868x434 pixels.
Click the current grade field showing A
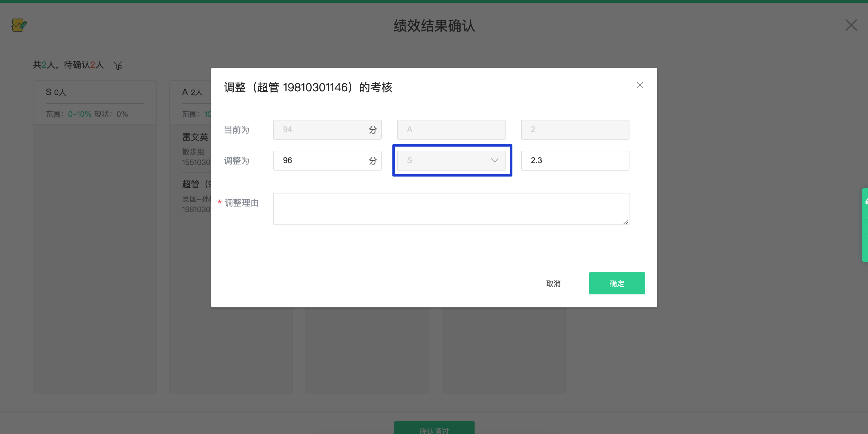(x=451, y=130)
